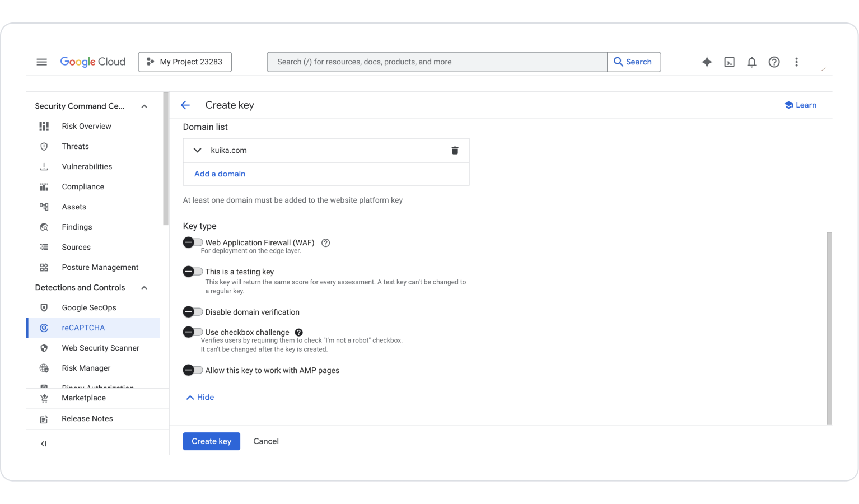Click the Google Cloud logo

(92, 62)
